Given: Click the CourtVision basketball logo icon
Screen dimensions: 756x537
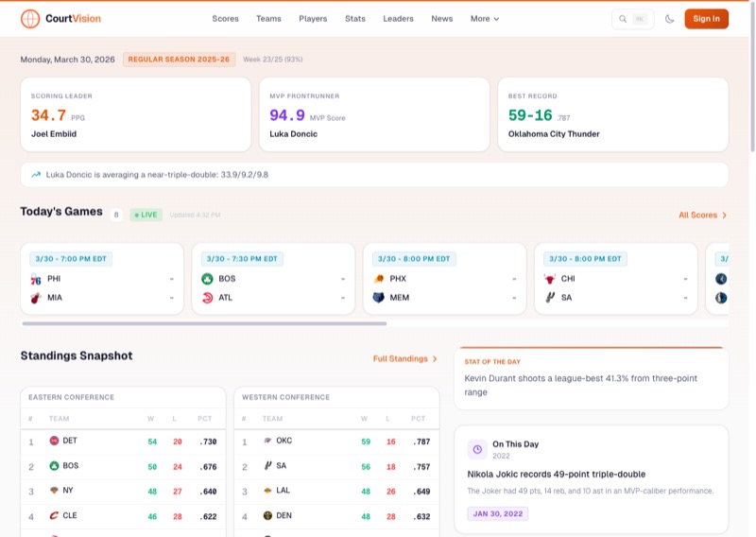Looking at the screenshot, I should [x=30, y=19].
